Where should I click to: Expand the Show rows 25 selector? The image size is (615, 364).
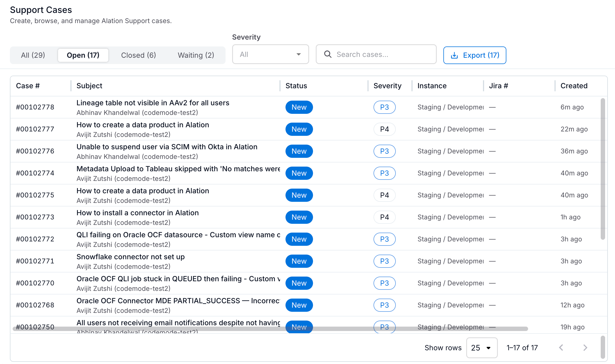pyautogui.click(x=482, y=348)
